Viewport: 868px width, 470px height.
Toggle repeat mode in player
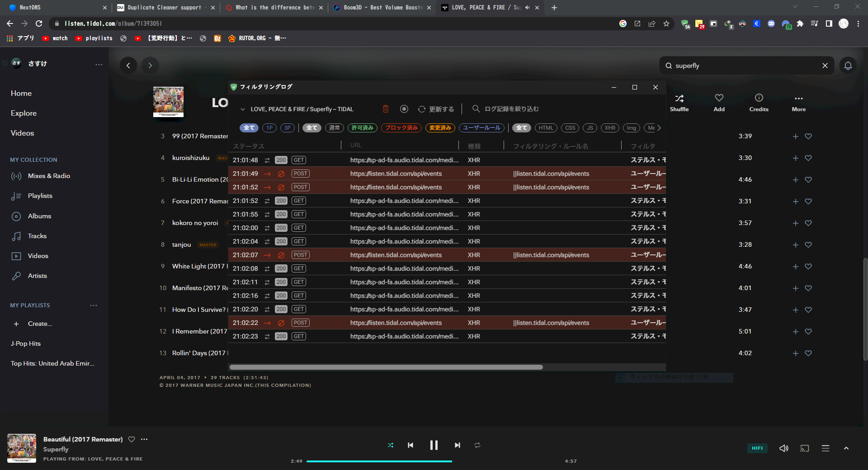[x=477, y=445]
